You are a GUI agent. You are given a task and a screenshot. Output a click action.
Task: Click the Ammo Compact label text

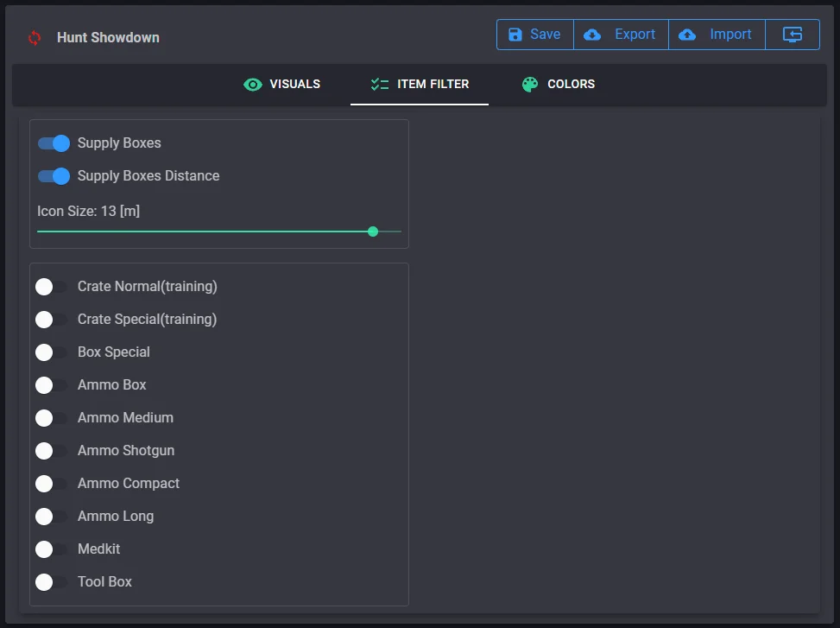pos(129,484)
